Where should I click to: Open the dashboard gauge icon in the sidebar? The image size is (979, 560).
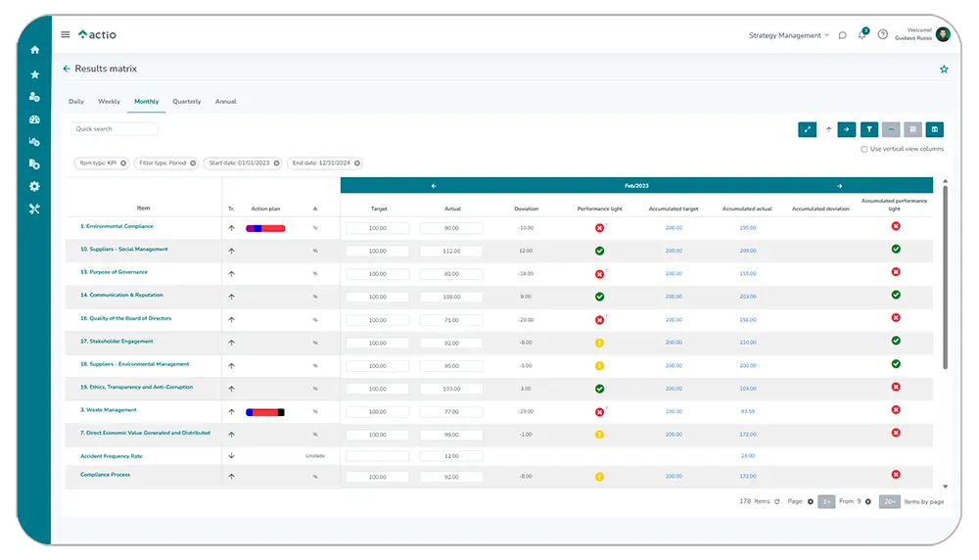point(35,119)
